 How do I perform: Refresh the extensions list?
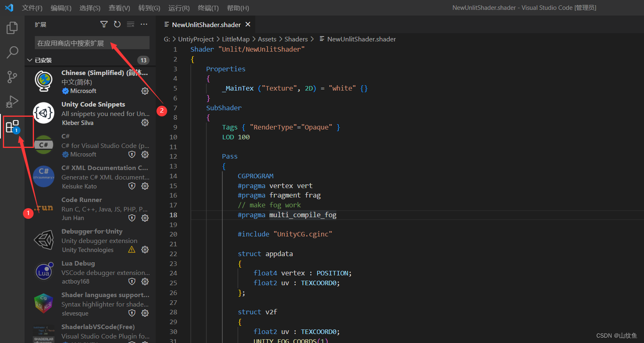point(117,25)
